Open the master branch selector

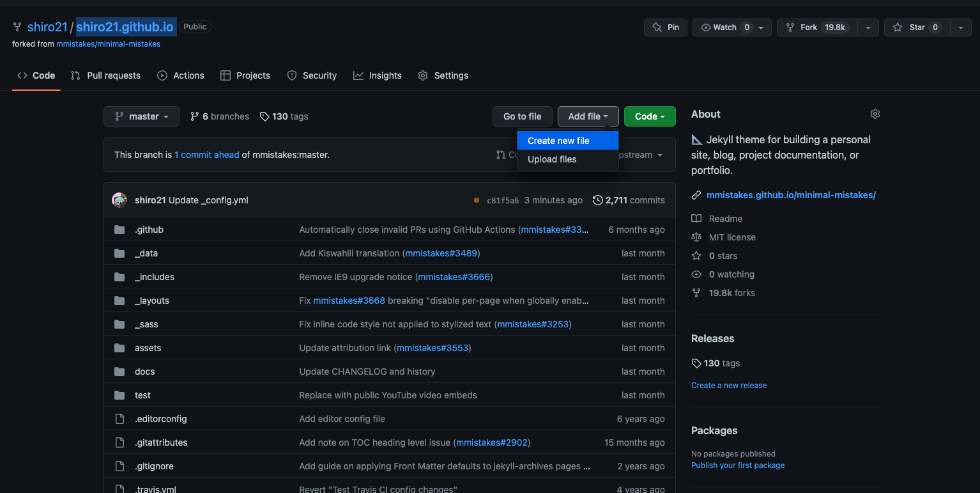141,116
